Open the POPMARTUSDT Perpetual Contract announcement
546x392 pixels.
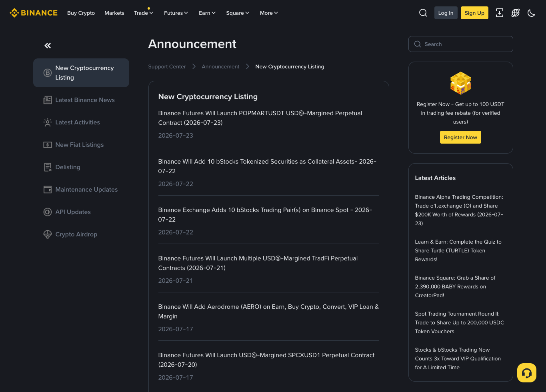click(260, 118)
